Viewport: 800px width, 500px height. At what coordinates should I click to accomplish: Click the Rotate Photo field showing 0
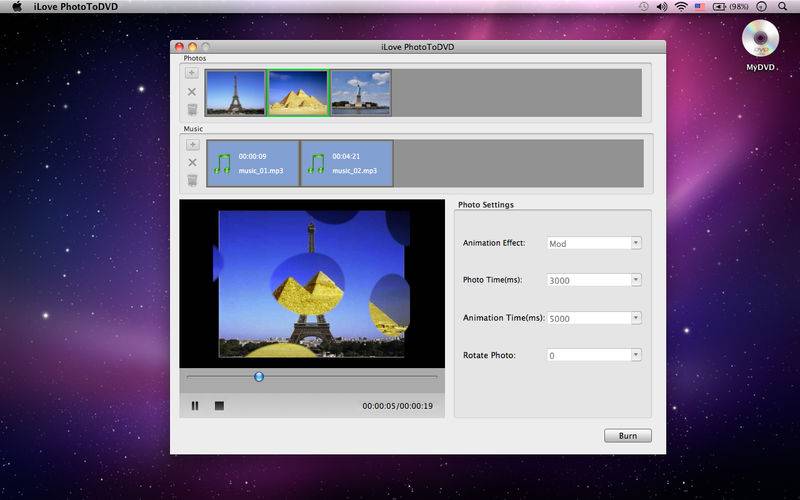tap(589, 355)
